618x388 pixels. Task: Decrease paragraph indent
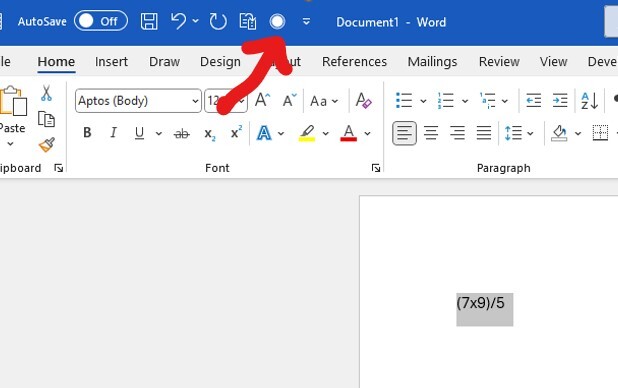pos(534,101)
